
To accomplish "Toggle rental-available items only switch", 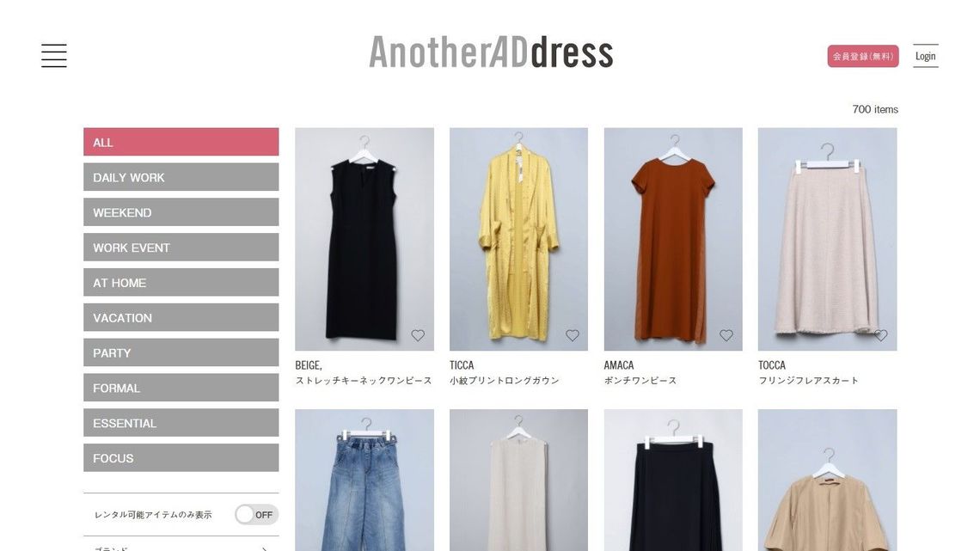I will coord(256,515).
